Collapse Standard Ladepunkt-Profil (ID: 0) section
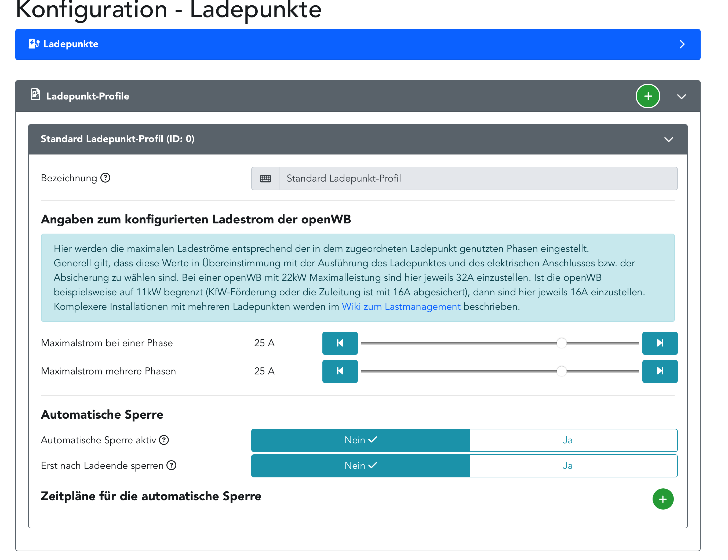This screenshot has width=728, height=560. [668, 139]
